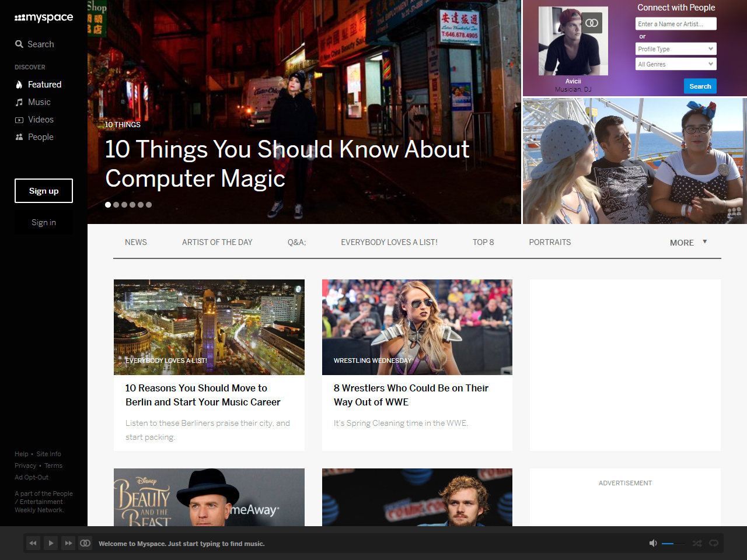Open People / Entertainment Weekly Network link
Viewport: 747px width, 560px height.
coord(44,502)
